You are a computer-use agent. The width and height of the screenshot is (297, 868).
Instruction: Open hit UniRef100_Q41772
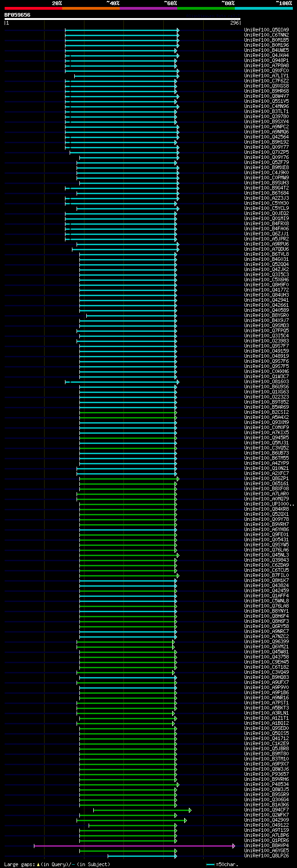[x=266, y=290]
